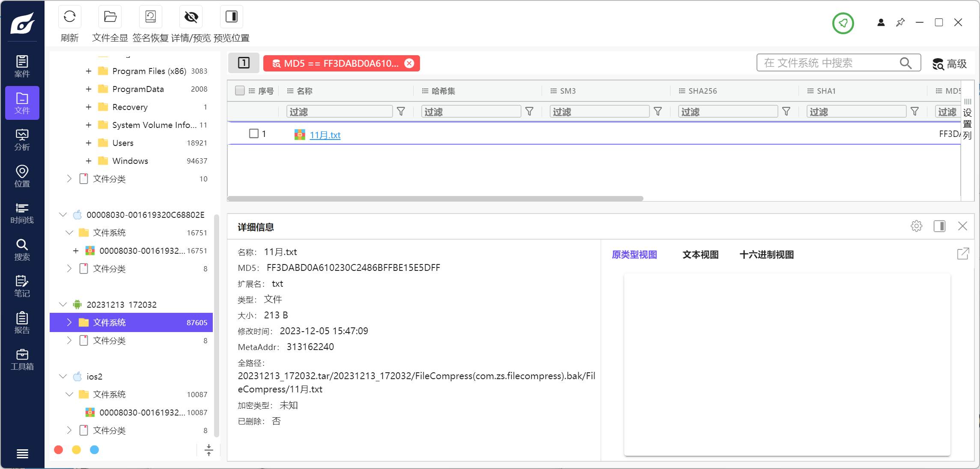980x469 pixels.
Task: Click the green circular status icon
Action: click(843, 23)
